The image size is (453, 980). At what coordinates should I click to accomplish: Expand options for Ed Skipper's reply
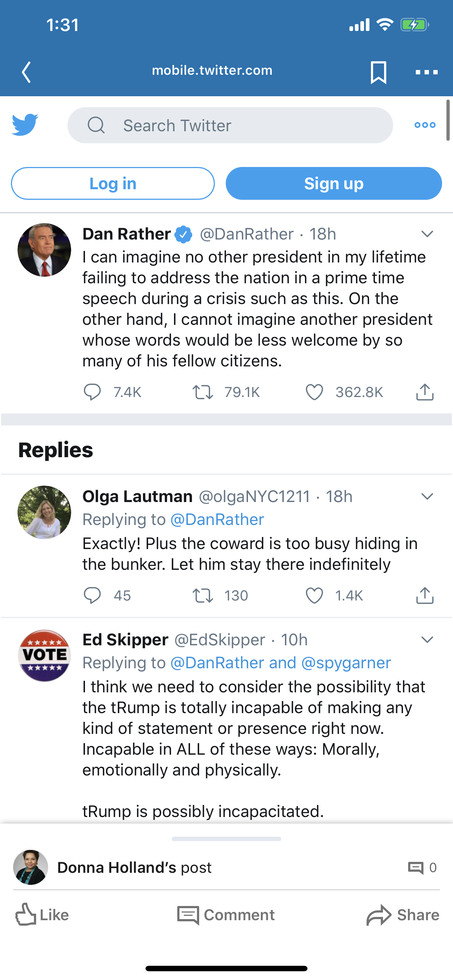(427, 640)
